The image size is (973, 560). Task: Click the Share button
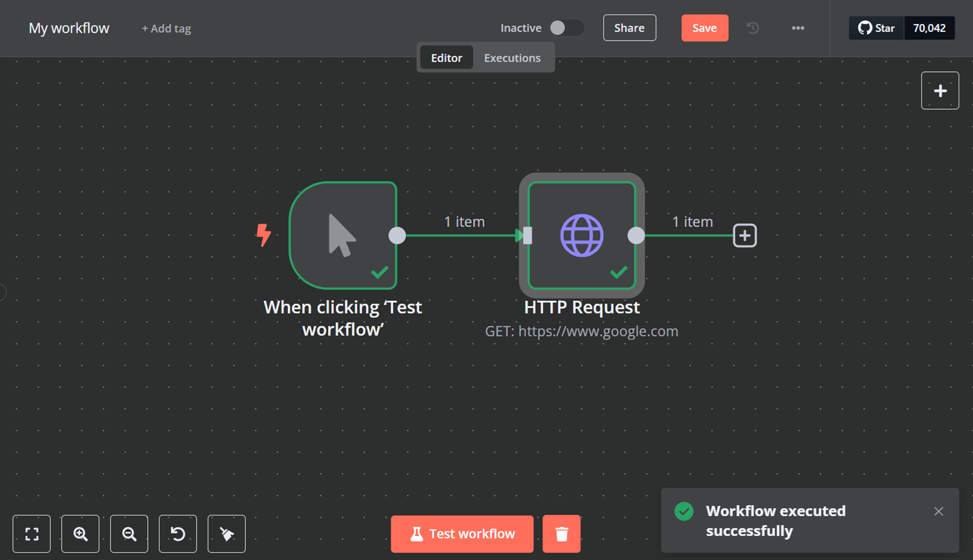(x=628, y=27)
